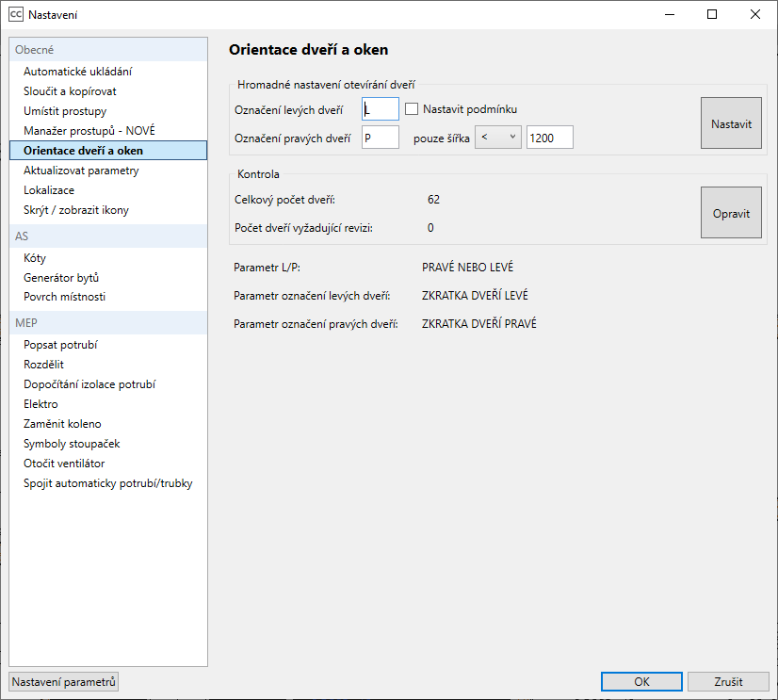Open Nastavení parametrů button
Image resolution: width=778 pixels, height=700 pixels.
(x=63, y=682)
